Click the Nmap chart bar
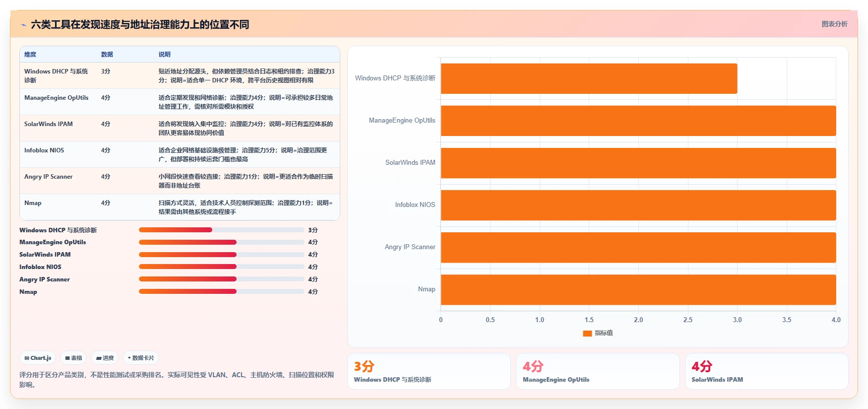Screen dimensions: 868x409 pos(638,289)
